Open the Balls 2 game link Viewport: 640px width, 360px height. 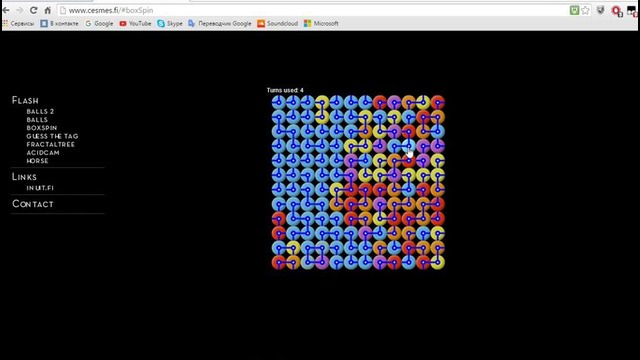click(40, 111)
